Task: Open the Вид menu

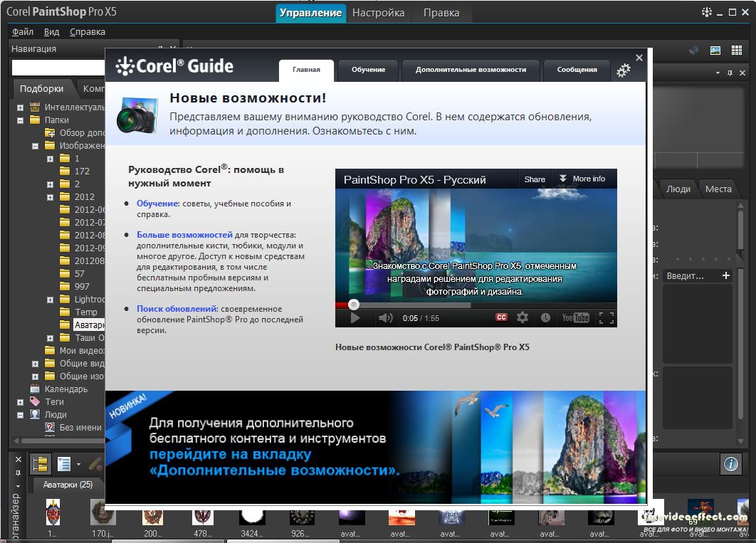Action: tap(51, 32)
